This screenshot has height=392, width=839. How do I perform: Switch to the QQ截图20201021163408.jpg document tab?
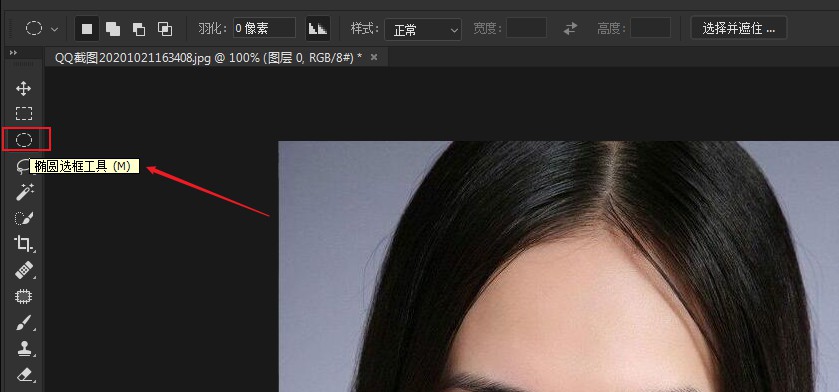(x=209, y=57)
